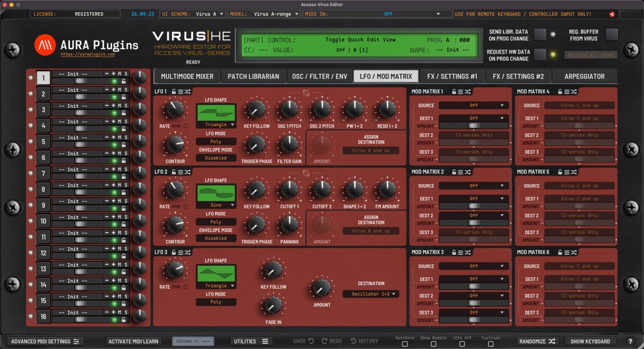Enable the LEDs Off checkbox
The height and width of the screenshot is (349, 644).
(x=462, y=344)
